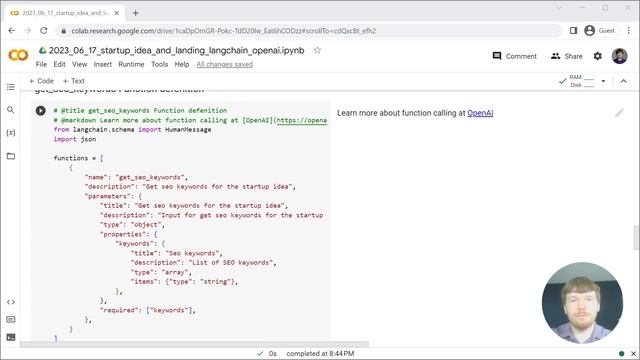Open the View menu

pyautogui.click(x=80, y=64)
